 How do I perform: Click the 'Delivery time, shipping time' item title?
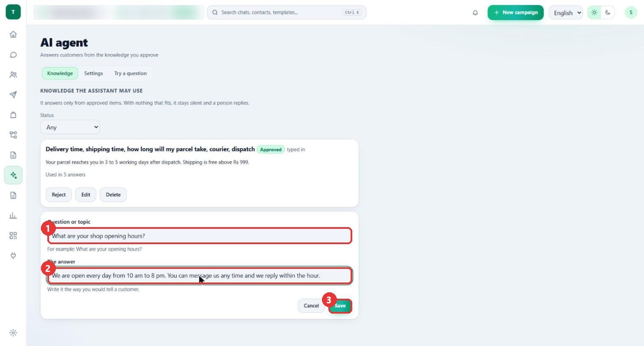pos(150,150)
